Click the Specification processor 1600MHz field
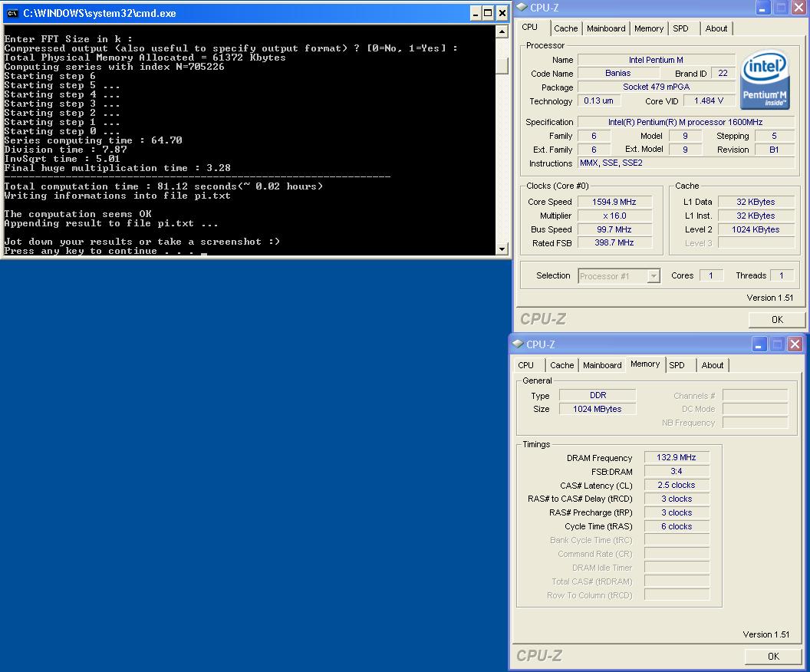 point(686,123)
